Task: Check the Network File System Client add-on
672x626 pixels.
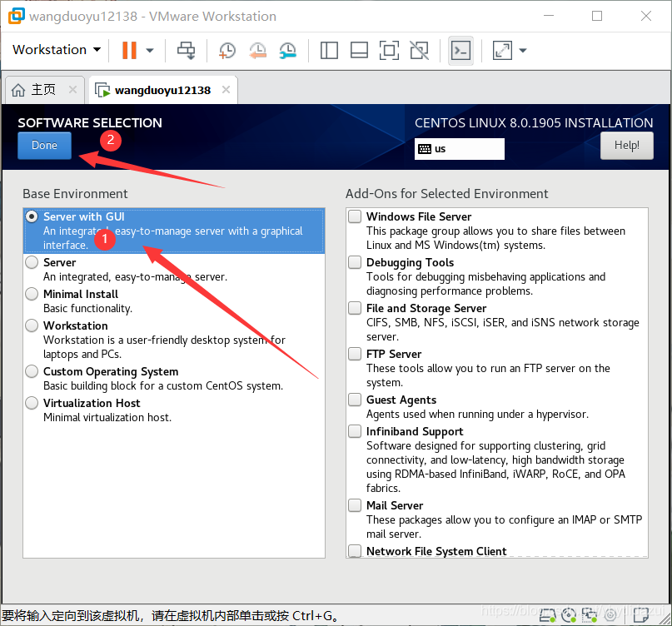Action: pos(355,550)
